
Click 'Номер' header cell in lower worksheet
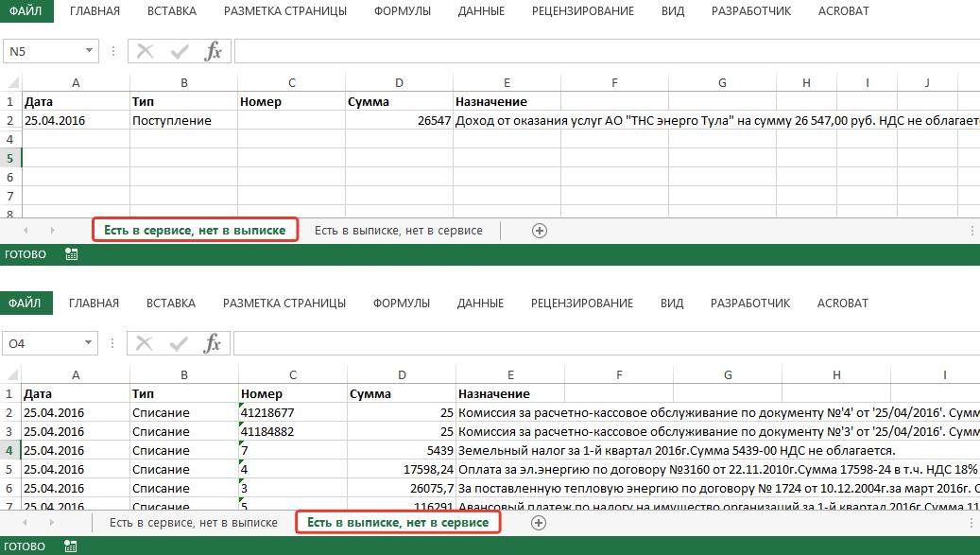click(x=293, y=393)
